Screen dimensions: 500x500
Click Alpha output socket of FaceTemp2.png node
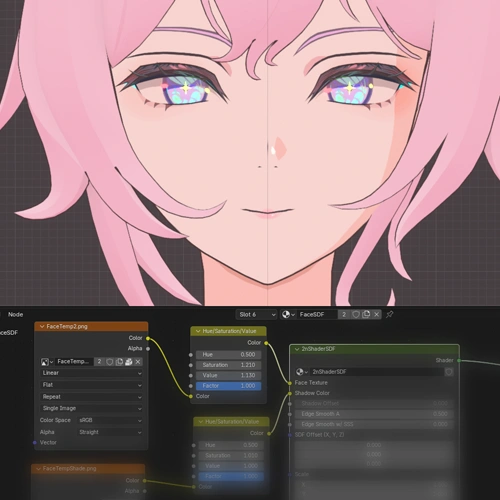[x=148, y=349]
